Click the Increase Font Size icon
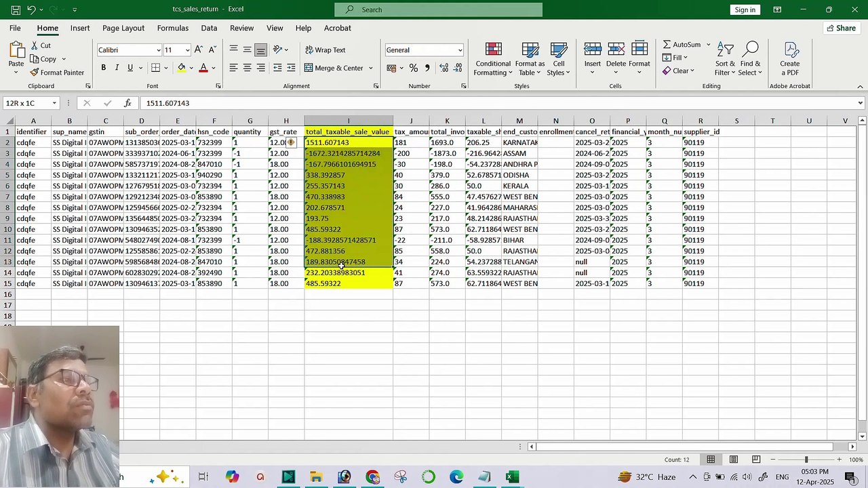This screenshot has width=868, height=488. (x=199, y=50)
